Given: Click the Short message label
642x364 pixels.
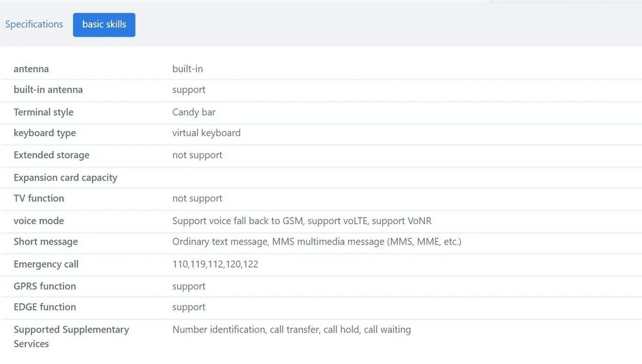Looking at the screenshot, I should coord(46,242).
